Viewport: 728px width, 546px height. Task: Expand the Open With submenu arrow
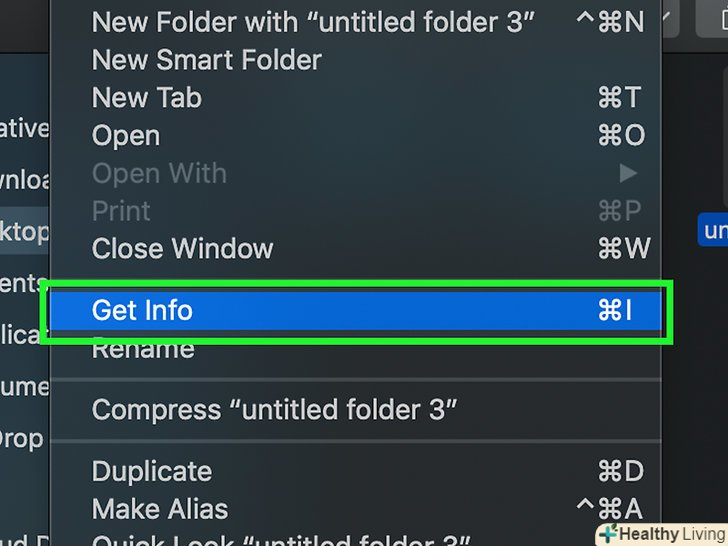(628, 174)
